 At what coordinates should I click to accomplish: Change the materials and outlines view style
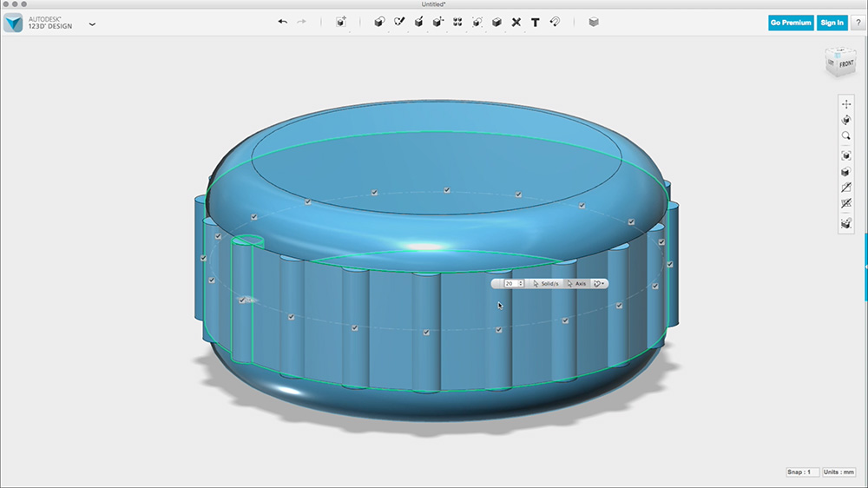tap(845, 172)
